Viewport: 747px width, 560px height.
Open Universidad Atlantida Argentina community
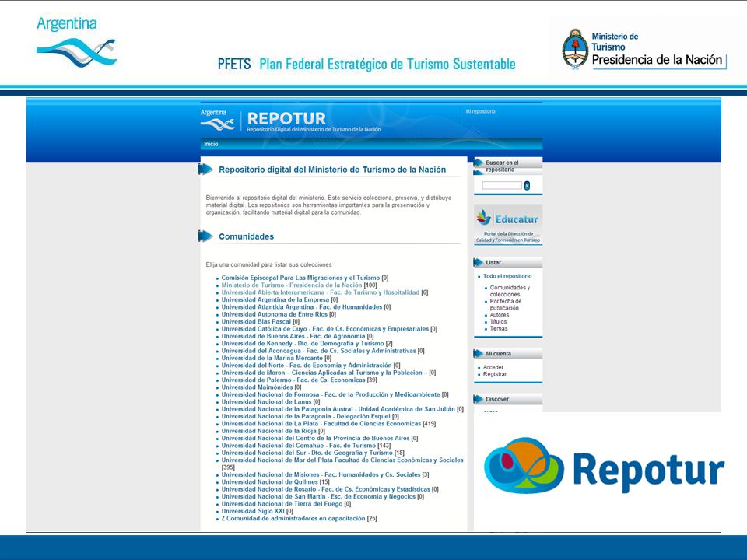pyautogui.click(x=302, y=307)
